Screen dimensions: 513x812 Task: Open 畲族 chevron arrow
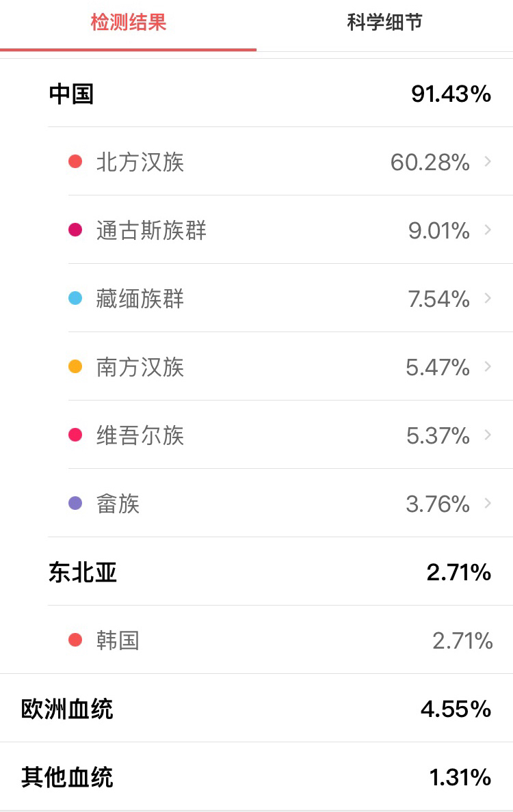coord(488,503)
